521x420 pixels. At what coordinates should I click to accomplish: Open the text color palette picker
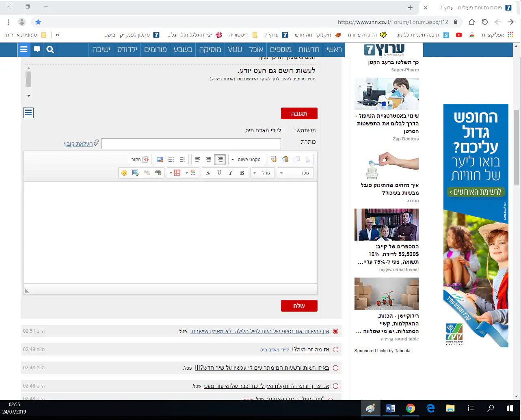[193, 173]
